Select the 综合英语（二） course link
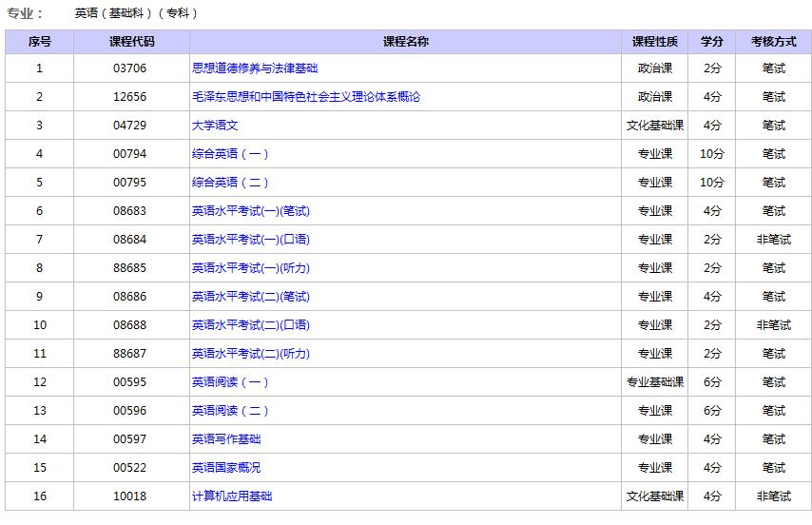The height and width of the screenshot is (525, 812). point(231,183)
